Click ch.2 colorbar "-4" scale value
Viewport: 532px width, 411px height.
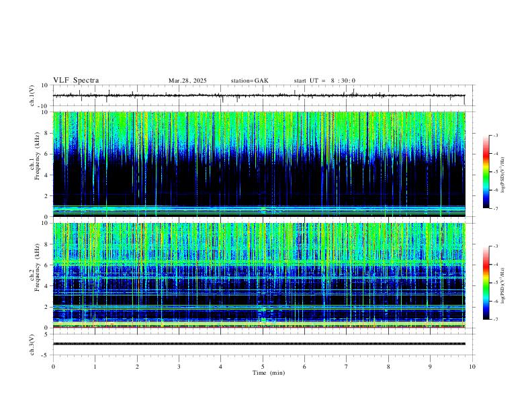click(496, 264)
